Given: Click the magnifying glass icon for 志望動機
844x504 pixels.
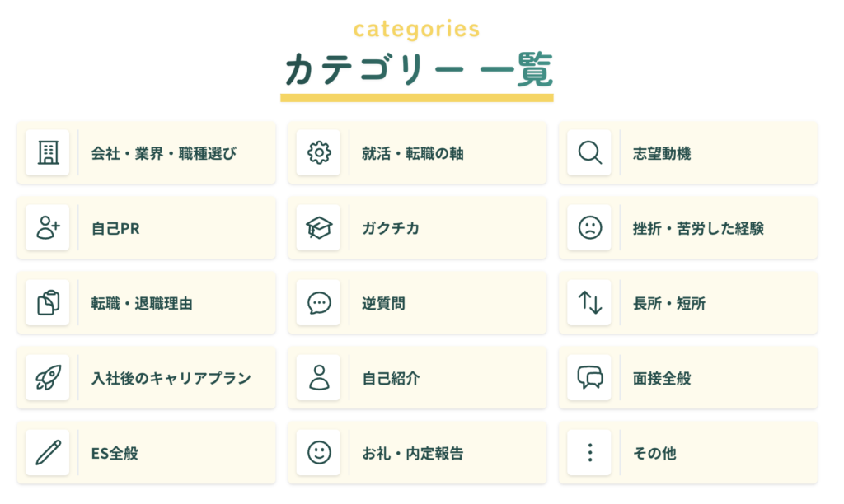Looking at the screenshot, I should 590,153.
